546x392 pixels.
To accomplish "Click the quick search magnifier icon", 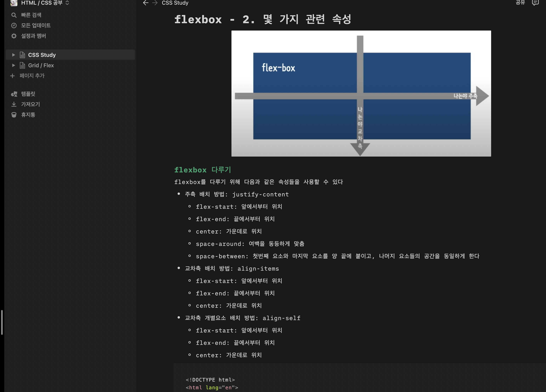I will click(14, 15).
